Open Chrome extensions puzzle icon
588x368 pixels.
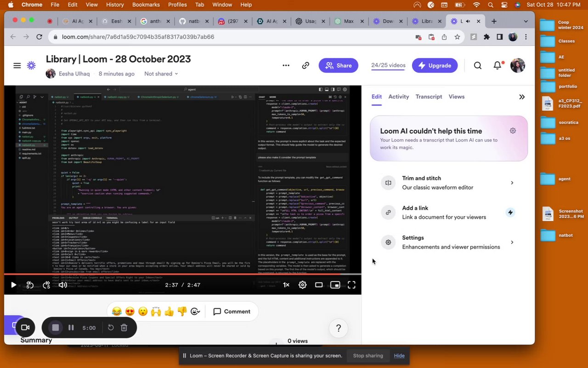[486, 37]
